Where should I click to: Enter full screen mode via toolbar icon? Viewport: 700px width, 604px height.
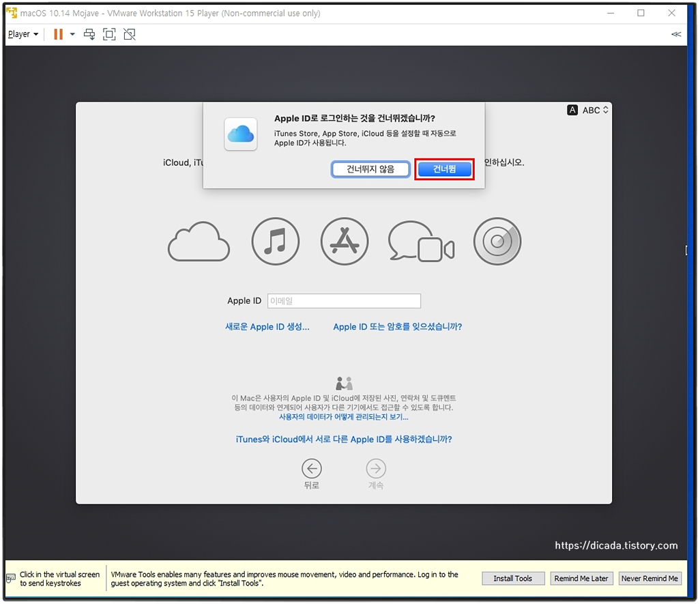[x=109, y=34]
